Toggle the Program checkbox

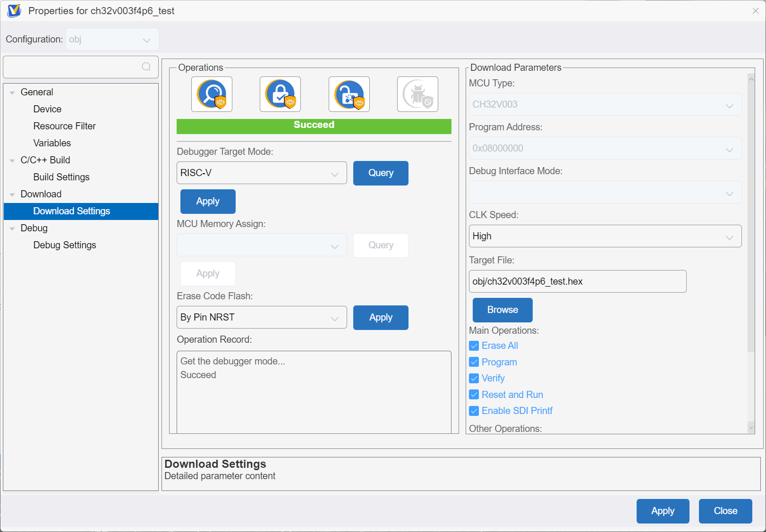[x=474, y=362]
